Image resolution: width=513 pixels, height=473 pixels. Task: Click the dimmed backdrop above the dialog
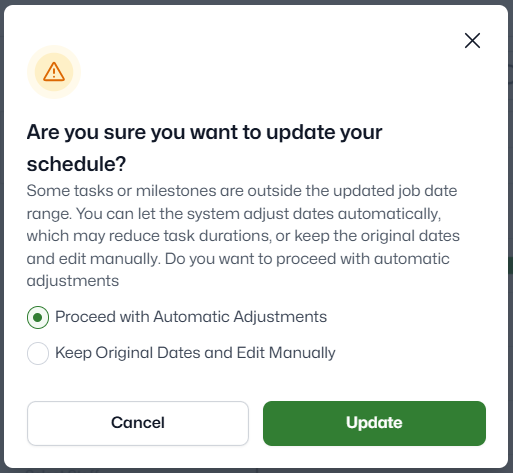256,2
